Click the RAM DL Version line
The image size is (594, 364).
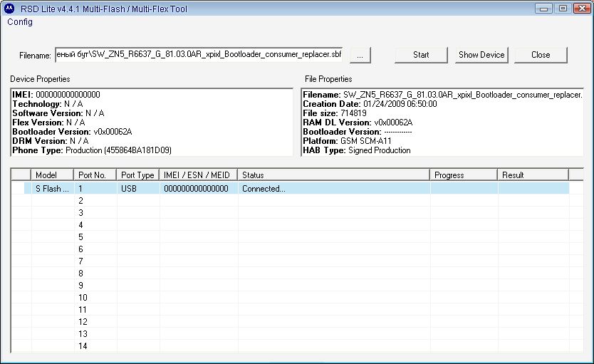358,123
